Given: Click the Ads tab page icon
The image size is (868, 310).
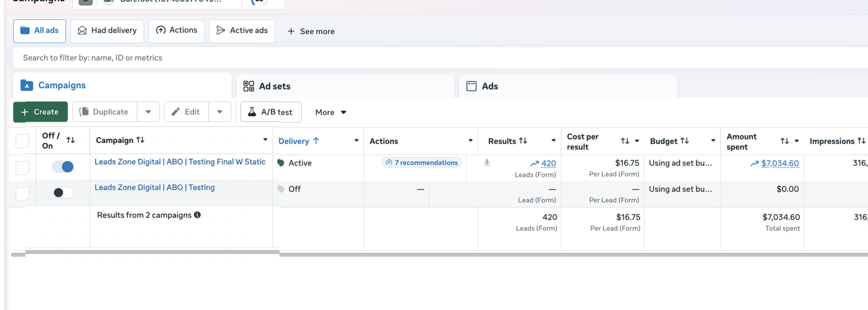Looking at the screenshot, I should pos(471,86).
